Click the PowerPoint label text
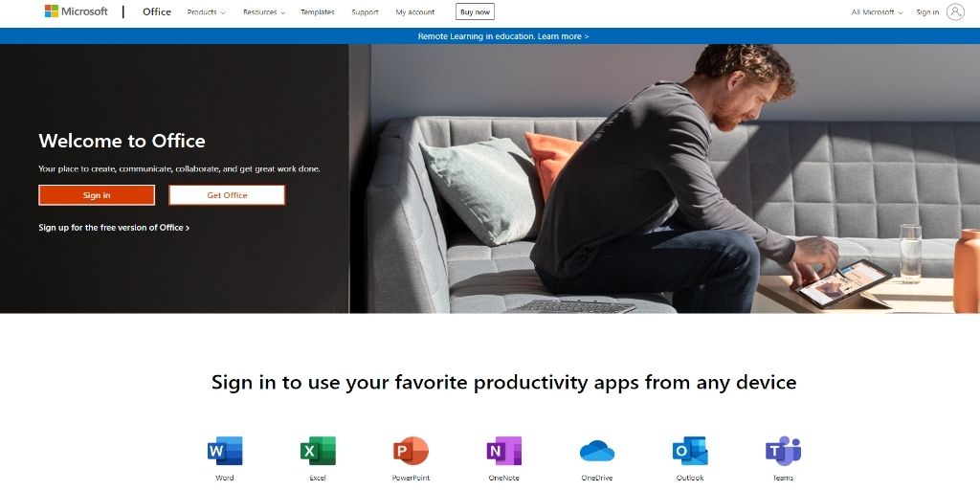980x490 pixels. pyautogui.click(x=411, y=479)
